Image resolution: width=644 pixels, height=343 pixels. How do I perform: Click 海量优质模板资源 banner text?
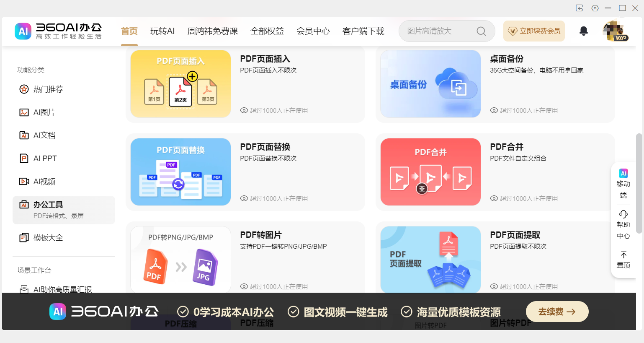(459, 312)
